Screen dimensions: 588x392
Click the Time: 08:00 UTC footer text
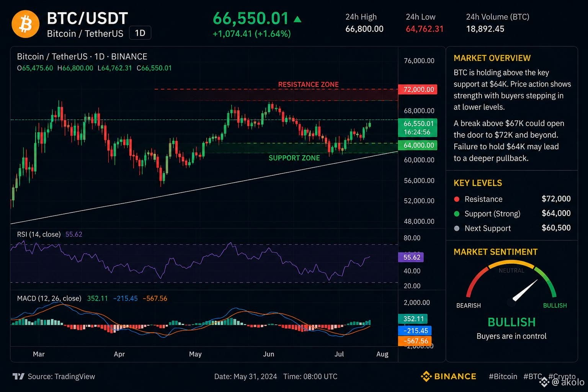[310, 377]
